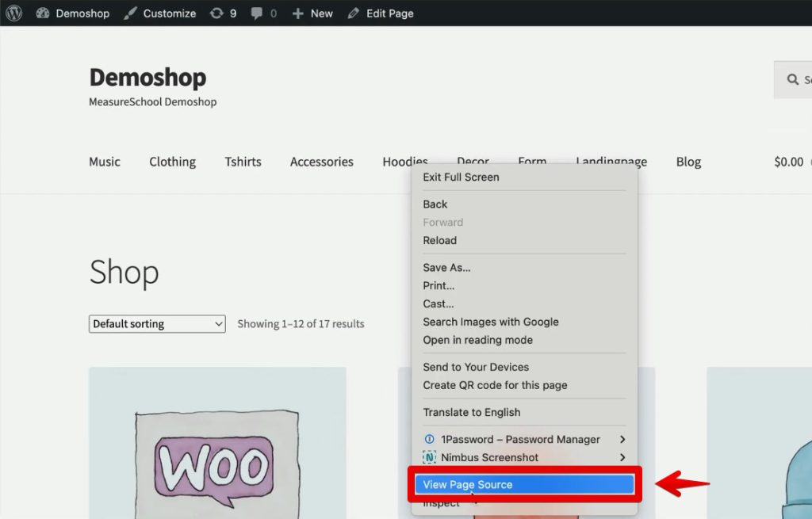The height and width of the screenshot is (519, 812).
Task: Click the Customize text in admin bar
Action: point(170,13)
